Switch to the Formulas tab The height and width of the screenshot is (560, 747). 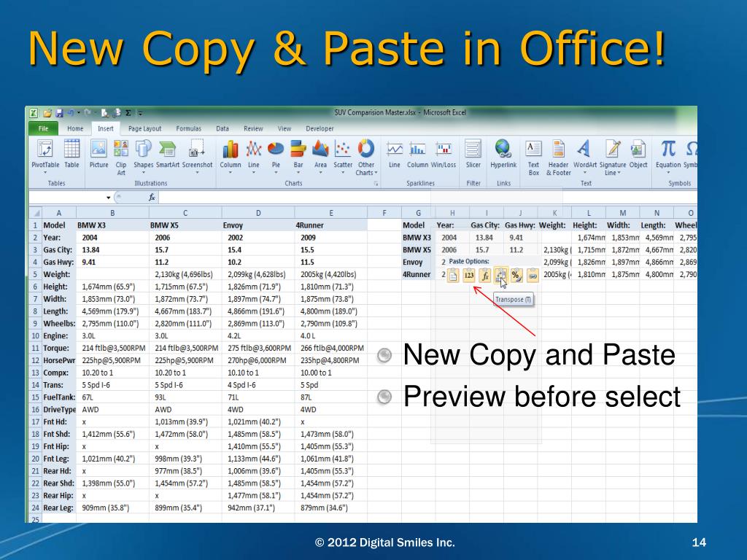[189, 128]
